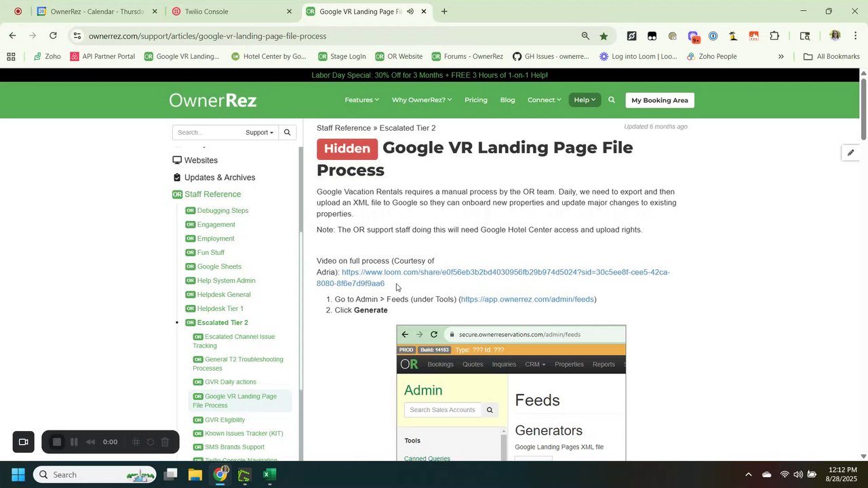Submit the support sidebar search
Screen dimensions: 868x488
tap(287, 133)
